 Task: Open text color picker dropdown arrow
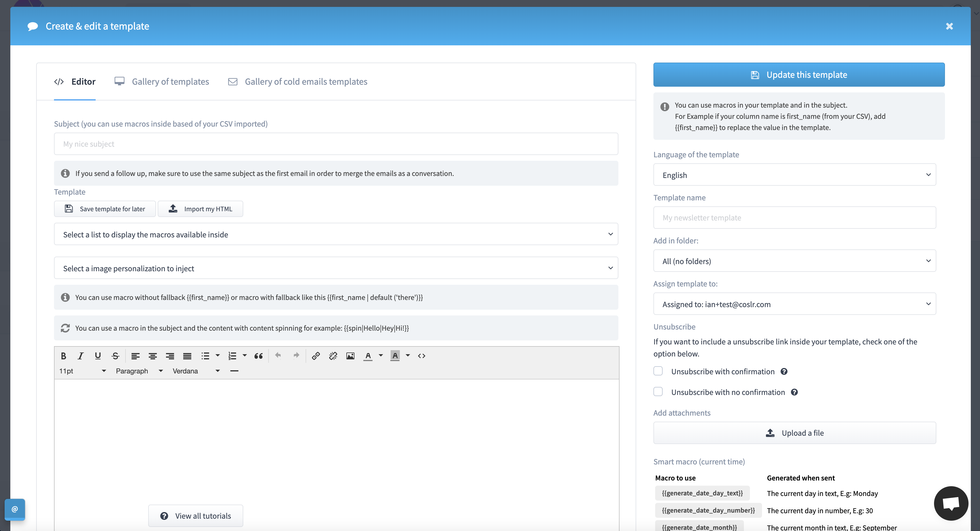pyautogui.click(x=381, y=356)
